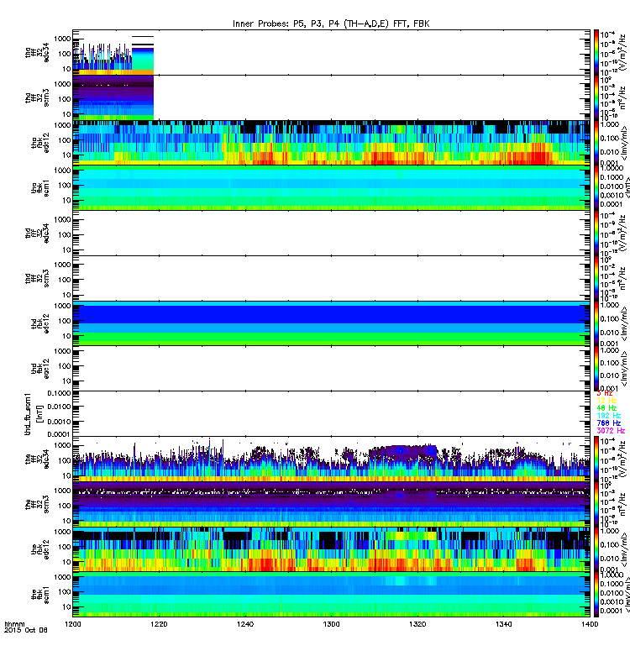Click the date label "2015 Oct 08"
This screenshot has height=672, width=630.
click(26, 630)
